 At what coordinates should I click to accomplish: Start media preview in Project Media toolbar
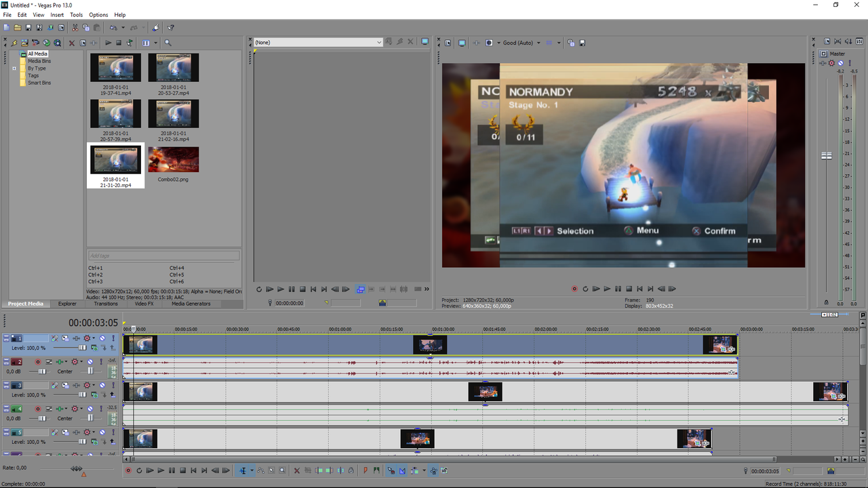pos(108,43)
